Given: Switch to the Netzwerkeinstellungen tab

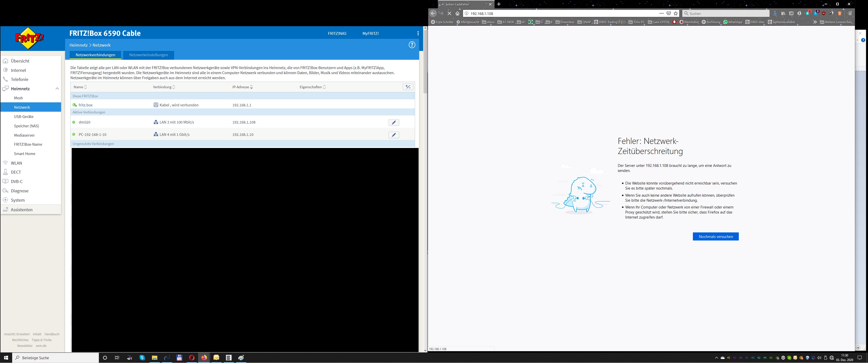Looking at the screenshot, I should [149, 55].
